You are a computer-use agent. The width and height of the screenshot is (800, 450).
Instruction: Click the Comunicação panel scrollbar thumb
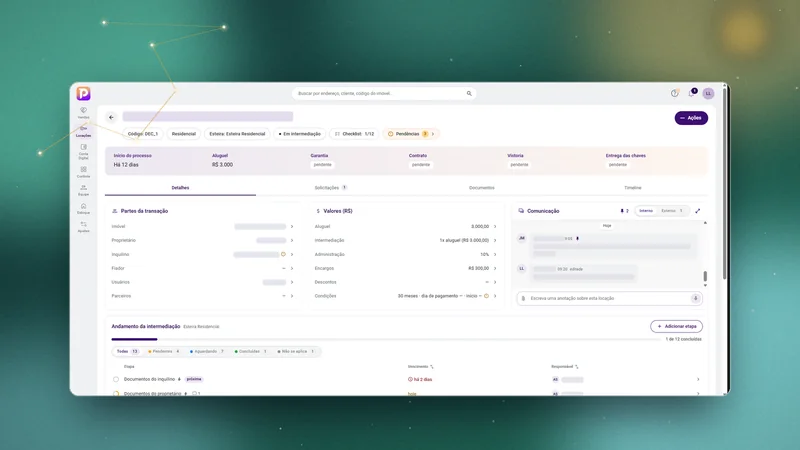pos(705,276)
